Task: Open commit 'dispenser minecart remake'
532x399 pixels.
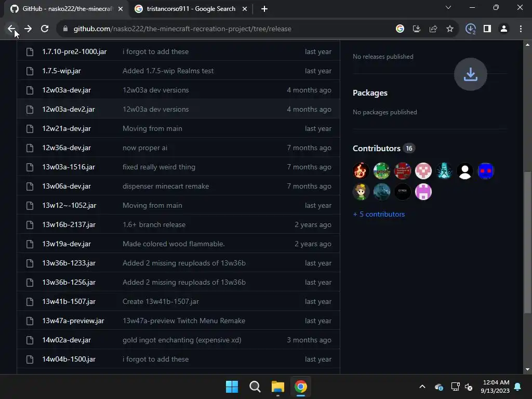Action: pyautogui.click(x=166, y=187)
